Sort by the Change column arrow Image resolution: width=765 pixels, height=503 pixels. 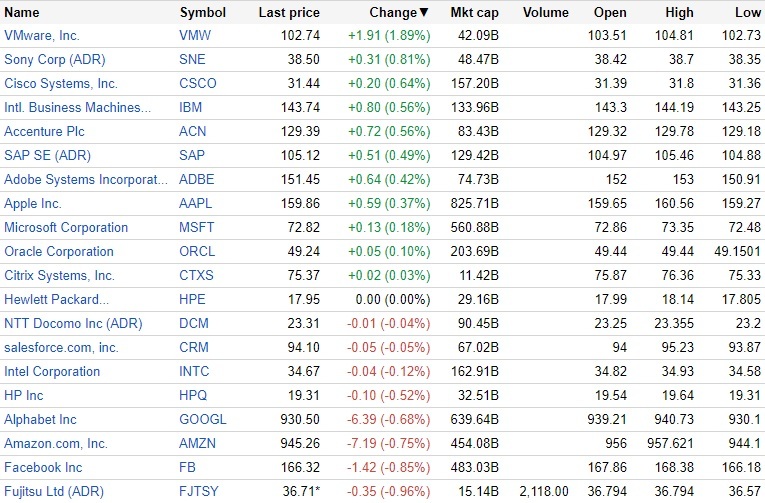click(424, 13)
